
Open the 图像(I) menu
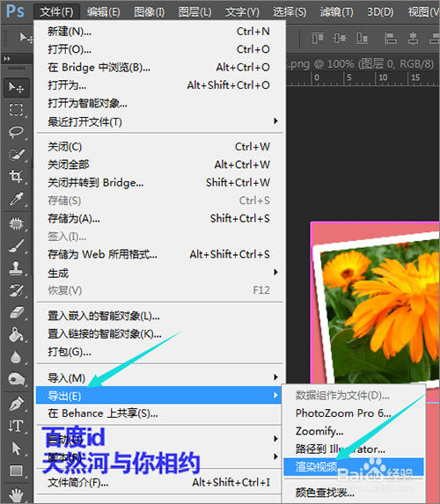pos(150,12)
